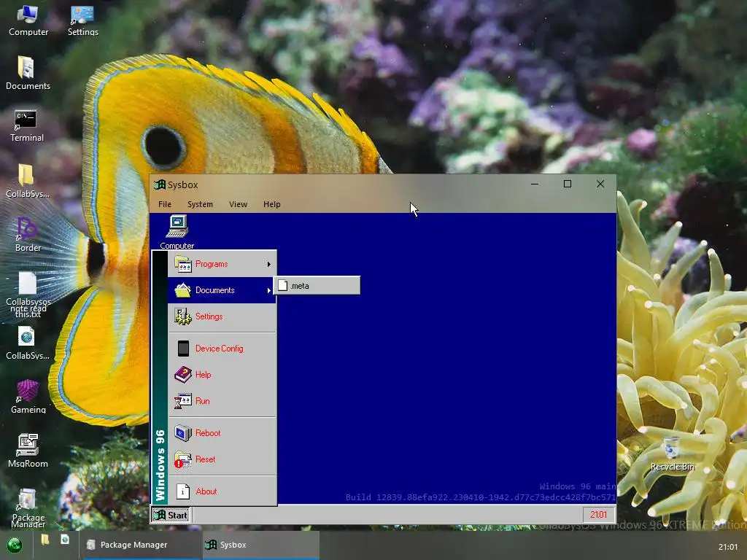Open the Settings desktop shortcut

(x=82, y=20)
